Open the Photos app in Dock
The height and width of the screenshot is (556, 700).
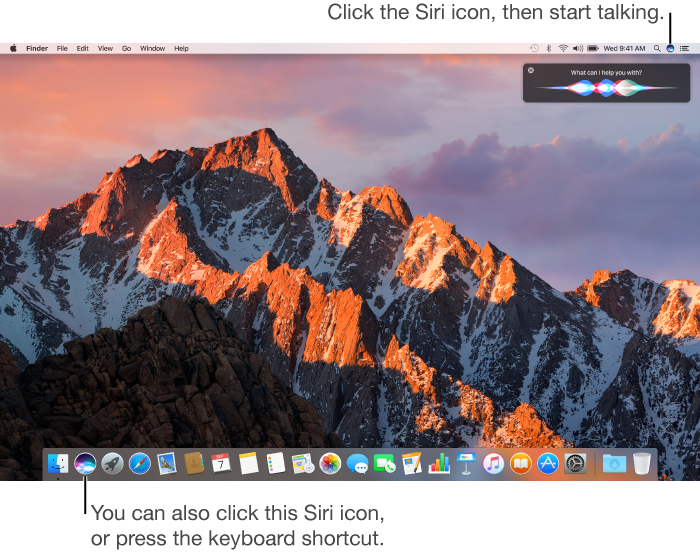coord(330,463)
